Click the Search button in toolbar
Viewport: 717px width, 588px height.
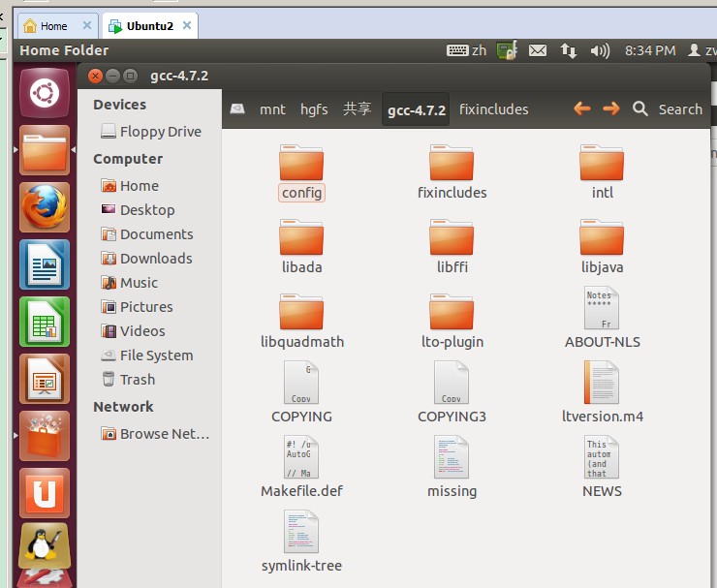click(668, 109)
